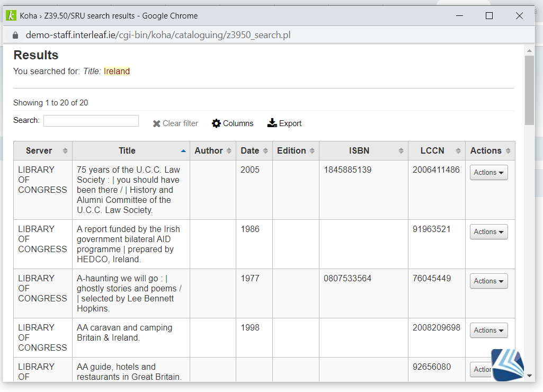
Task: Open Actions dropdown for AA caravan and camping
Action: [488, 330]
